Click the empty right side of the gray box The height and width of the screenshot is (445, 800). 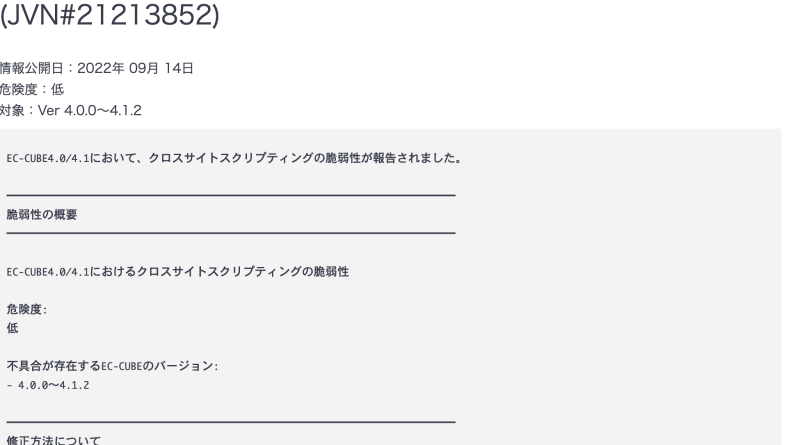[622, 286]
